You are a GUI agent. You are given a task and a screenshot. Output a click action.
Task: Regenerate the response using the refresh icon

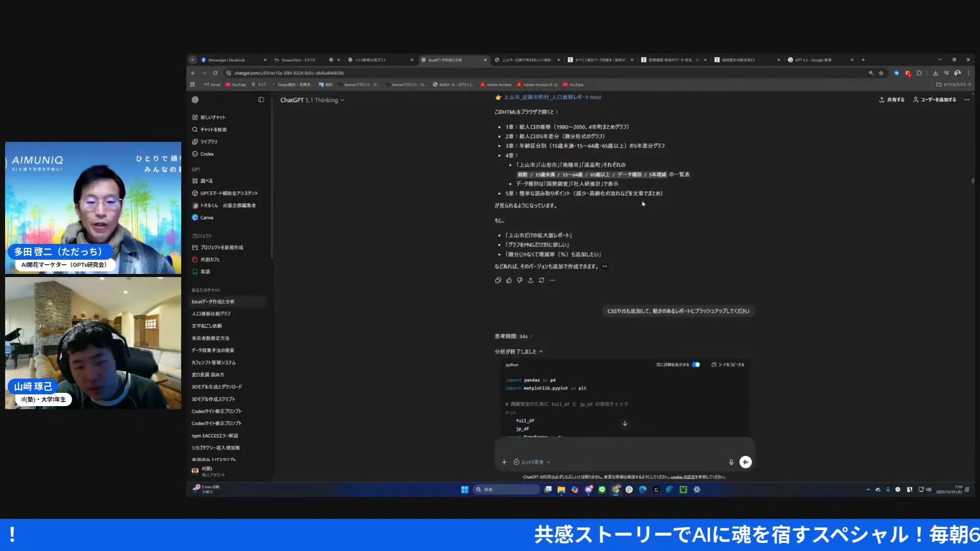click(x=542, y=280)
